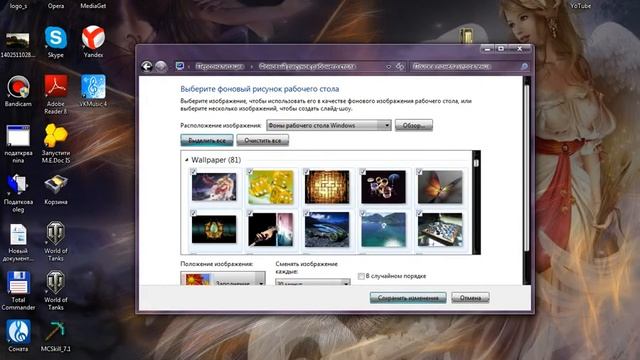The height and width of the screenshot is (360, 640).
Task: Click the Отмена button
Action: [x=470, y=298]
